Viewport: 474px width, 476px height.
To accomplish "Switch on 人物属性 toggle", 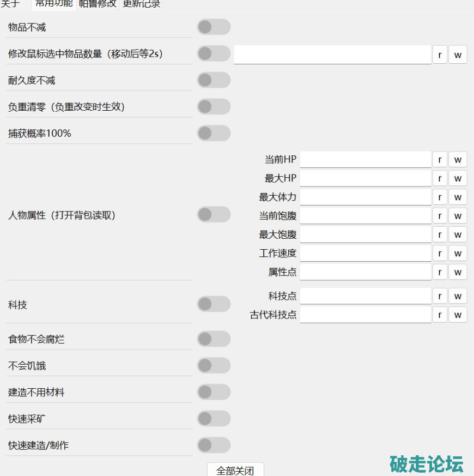I will coord(214,215).
